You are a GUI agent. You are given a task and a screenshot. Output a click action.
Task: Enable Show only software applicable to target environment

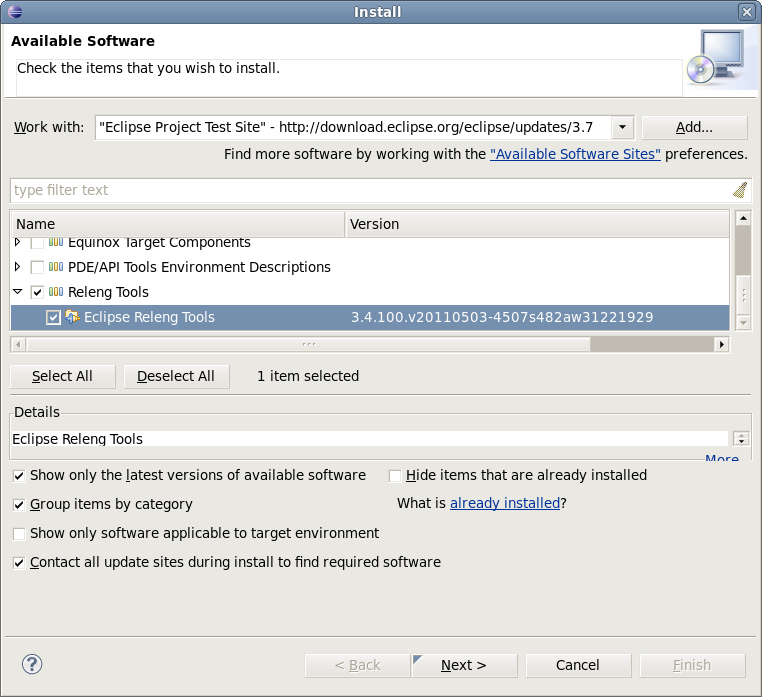(19, 534)
